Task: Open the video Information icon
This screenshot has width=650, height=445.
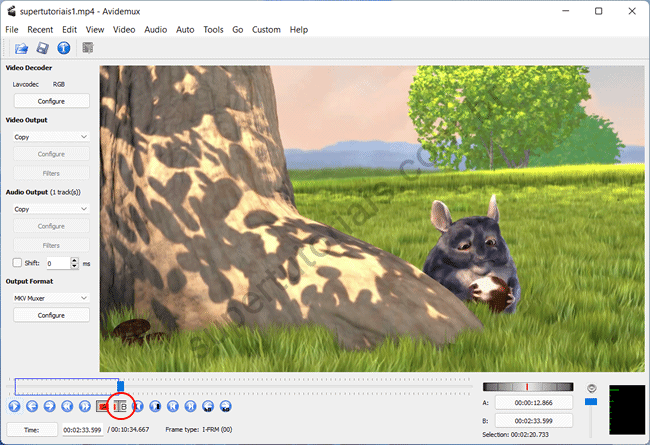Action: coord(63,47)
